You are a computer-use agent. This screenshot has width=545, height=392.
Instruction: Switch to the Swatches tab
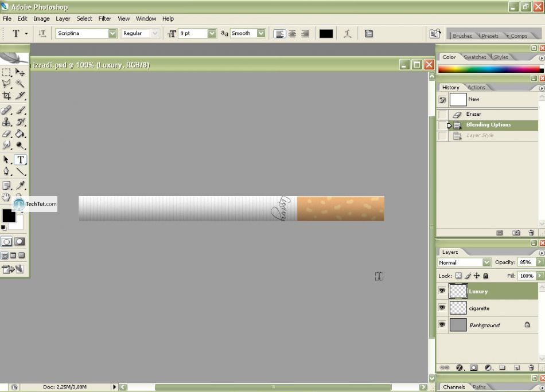(474, 57)
